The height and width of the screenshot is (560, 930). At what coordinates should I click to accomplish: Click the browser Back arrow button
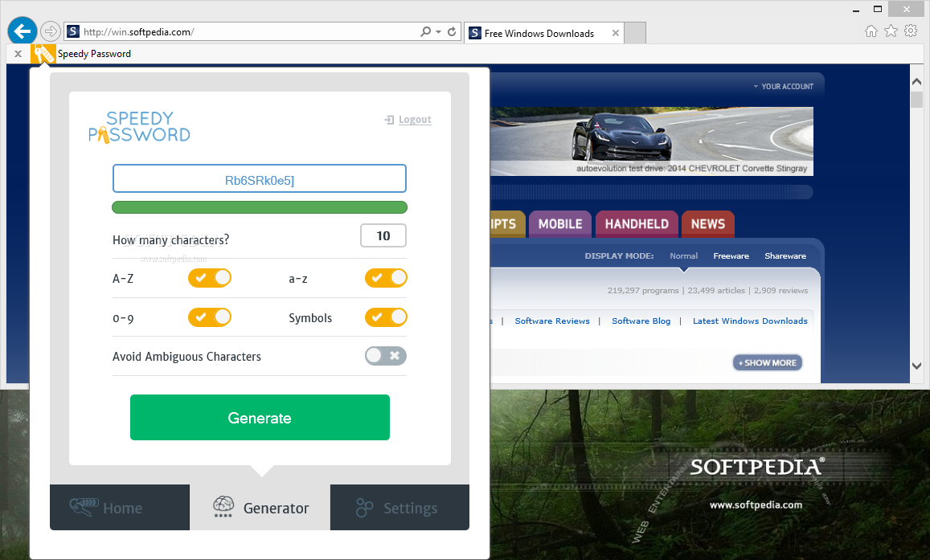pyautogui.click(x=23, y=31)
